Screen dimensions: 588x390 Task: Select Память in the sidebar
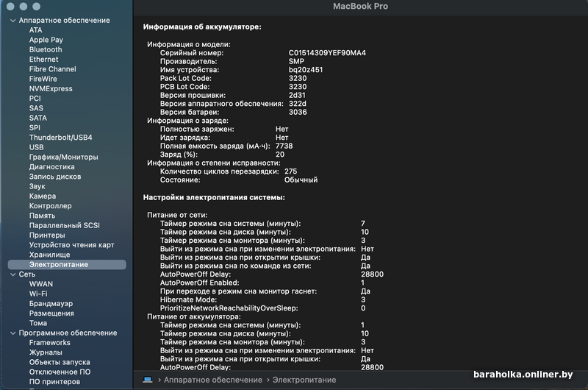42,216
